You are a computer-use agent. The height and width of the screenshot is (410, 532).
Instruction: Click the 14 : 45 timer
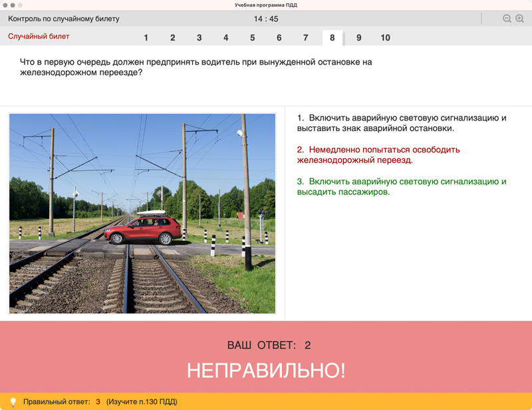coord(266,19)
